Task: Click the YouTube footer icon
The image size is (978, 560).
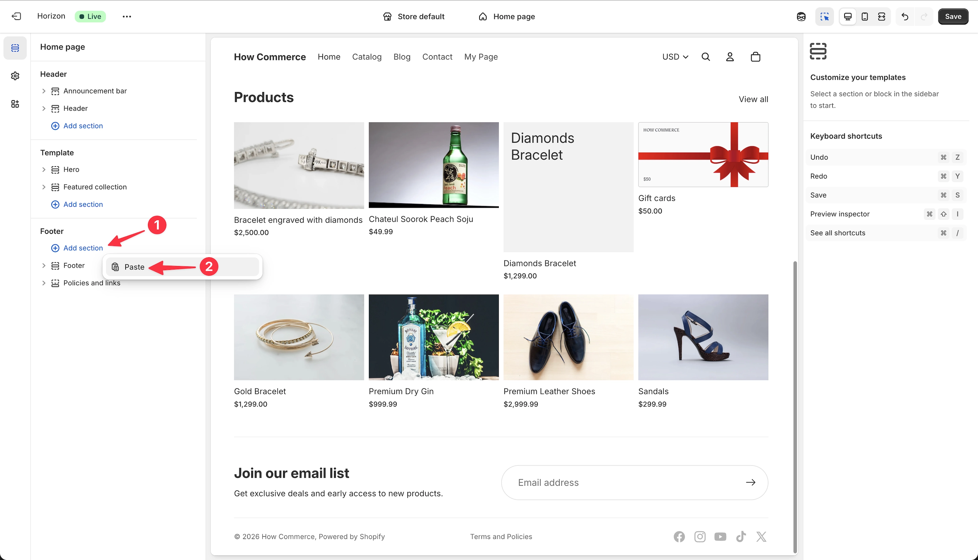Action: (720, 537)
